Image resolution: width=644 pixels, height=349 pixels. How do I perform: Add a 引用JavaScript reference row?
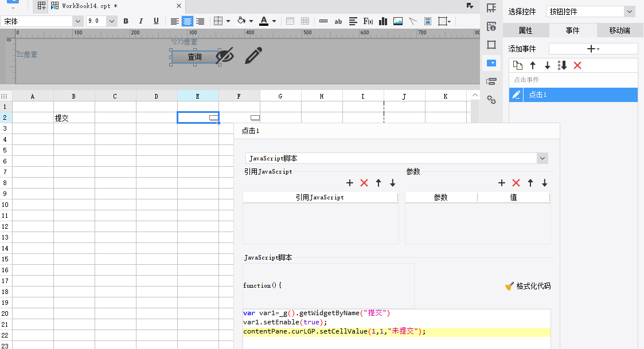coord(349,183)
